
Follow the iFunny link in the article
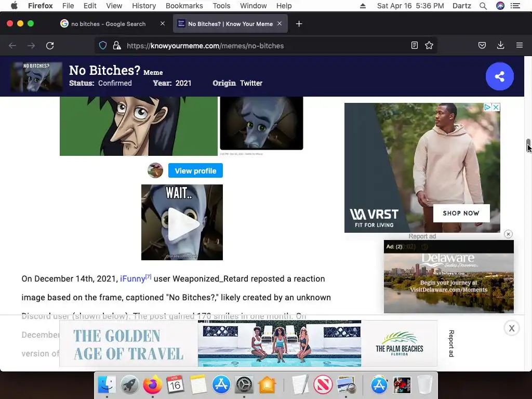click(132, 279)
